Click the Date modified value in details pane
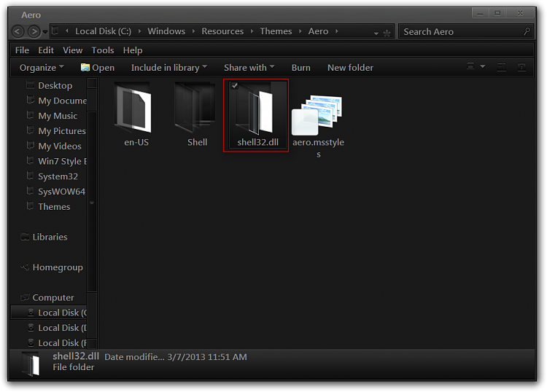 click(207, 357)
